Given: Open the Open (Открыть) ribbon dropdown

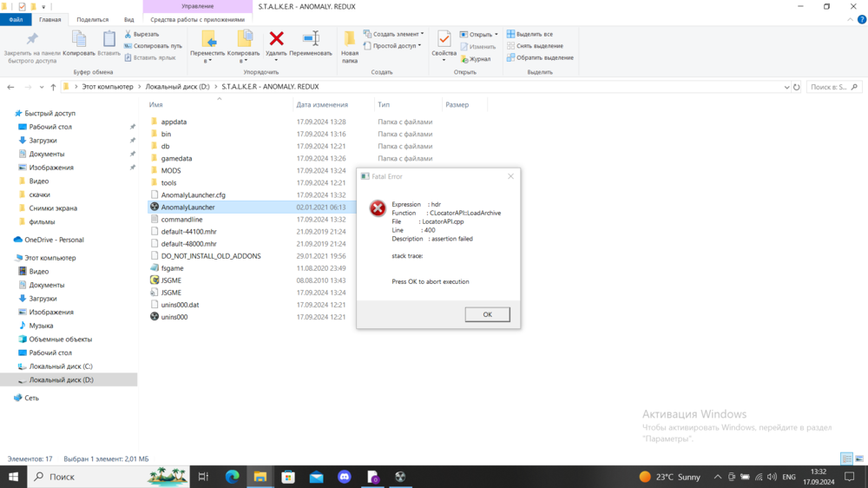Looking at the screenshot, I should (x=479, y=35).
